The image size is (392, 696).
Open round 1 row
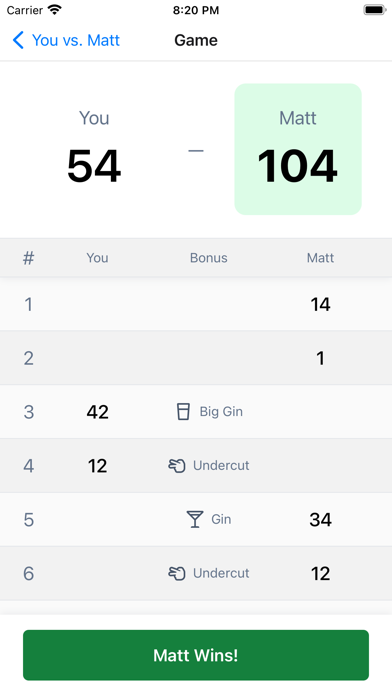196,304
